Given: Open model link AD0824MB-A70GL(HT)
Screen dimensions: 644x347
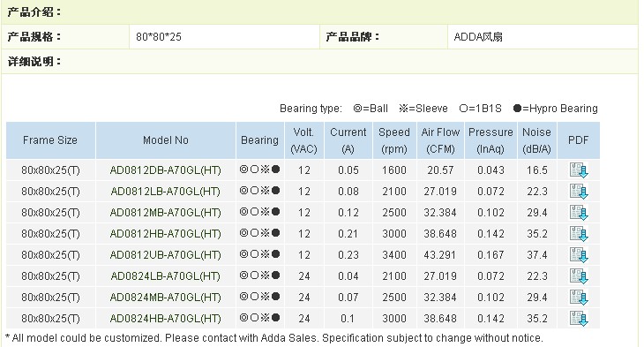Looking at the screenshot, I should tap(166, 298).
